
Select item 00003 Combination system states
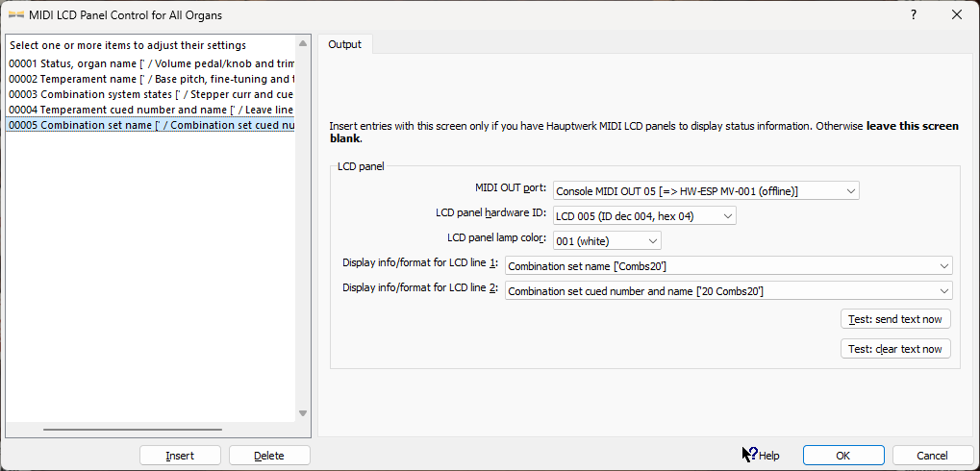150,94
